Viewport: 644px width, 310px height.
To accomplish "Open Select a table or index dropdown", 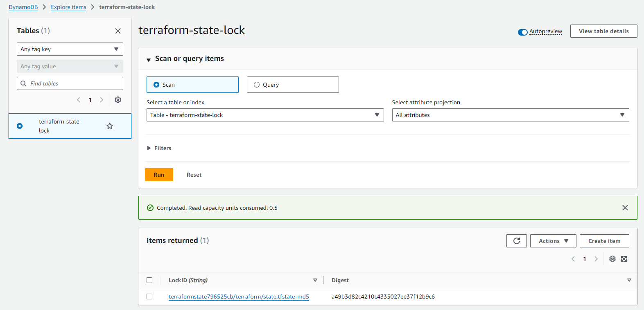I will click(x=265, y=115).
